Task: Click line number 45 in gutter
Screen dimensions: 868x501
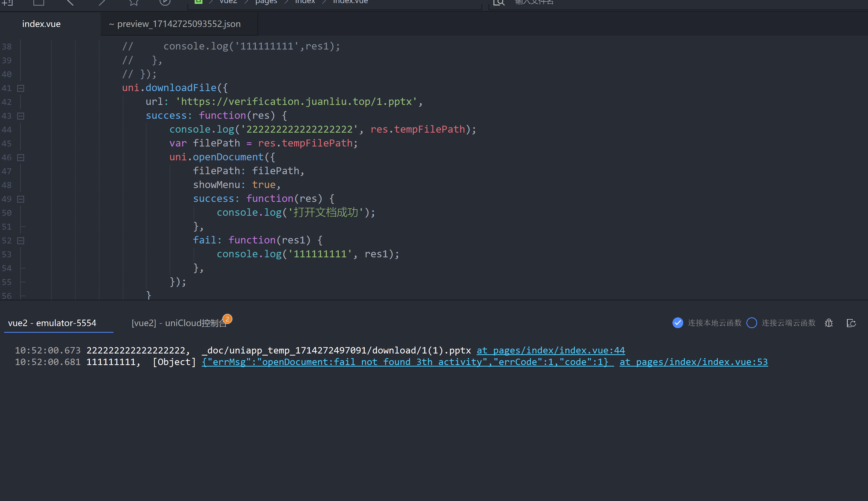Action: [x=6, y=143]
